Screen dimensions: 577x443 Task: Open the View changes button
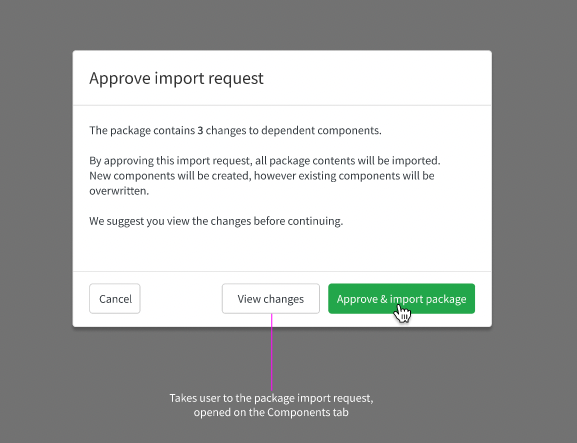tap(271, 298)
